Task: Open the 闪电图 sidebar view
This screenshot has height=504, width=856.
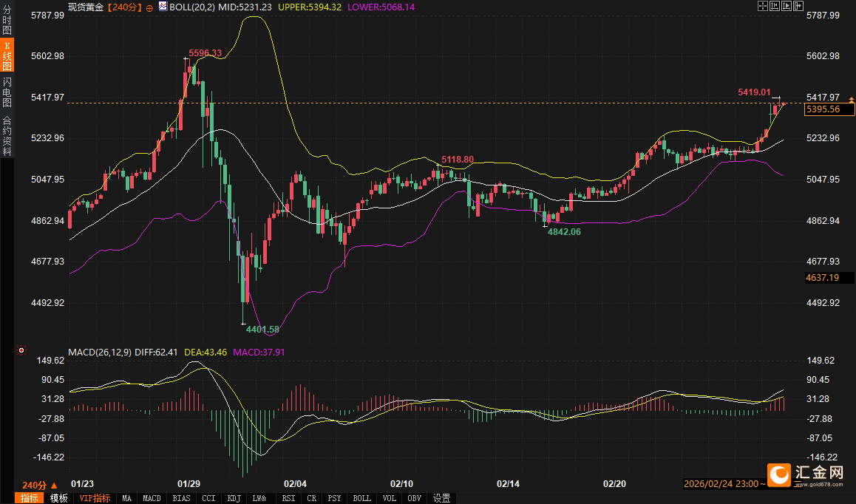Action: [7, 91]
